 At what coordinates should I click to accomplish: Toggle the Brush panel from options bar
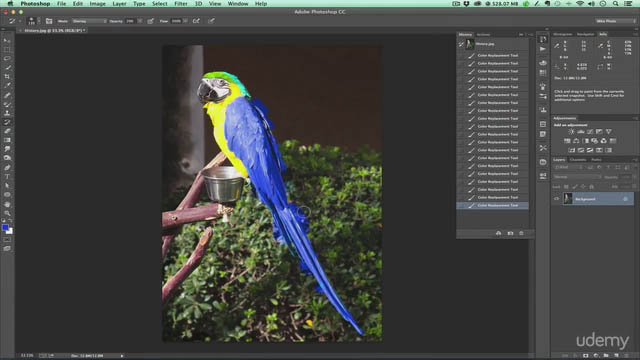click(49, 21)
